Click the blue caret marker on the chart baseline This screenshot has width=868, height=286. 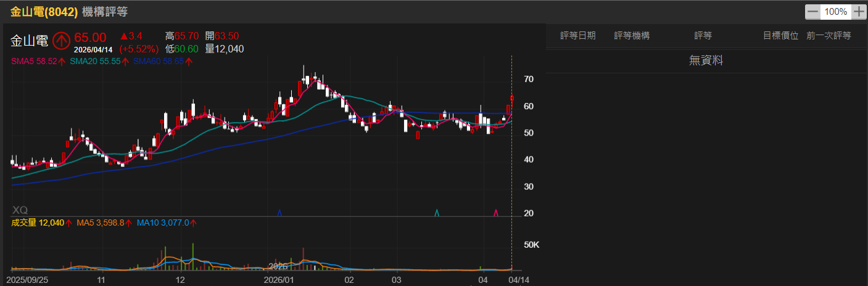tap(279, 213)
